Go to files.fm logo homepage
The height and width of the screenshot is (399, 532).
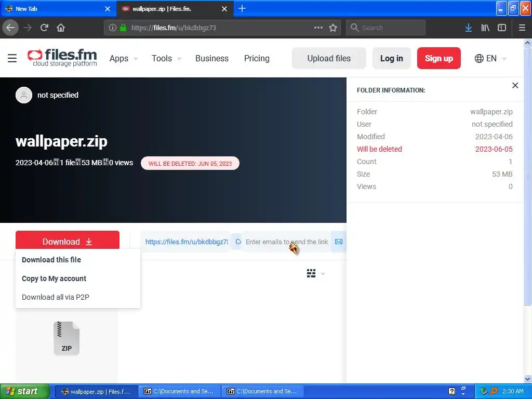[62, 58]
